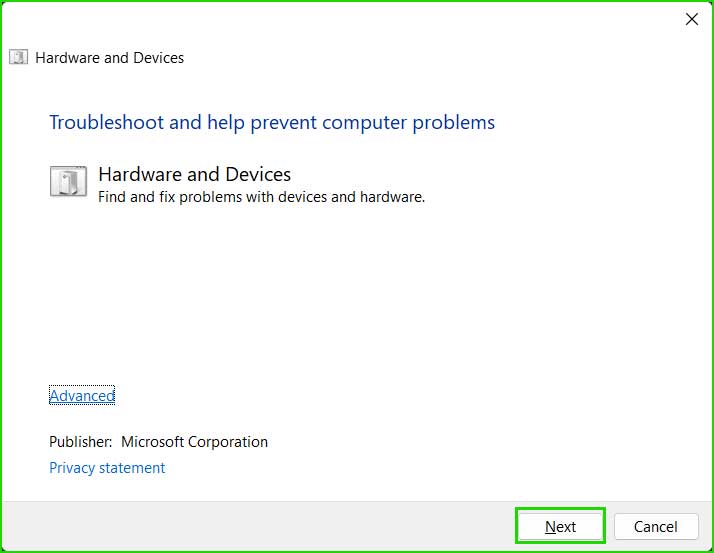Image resolution: width=714 pixels, height=553 pixels.
Task: Click the word 'hardware' in the description line
Action: click(393, 197)
